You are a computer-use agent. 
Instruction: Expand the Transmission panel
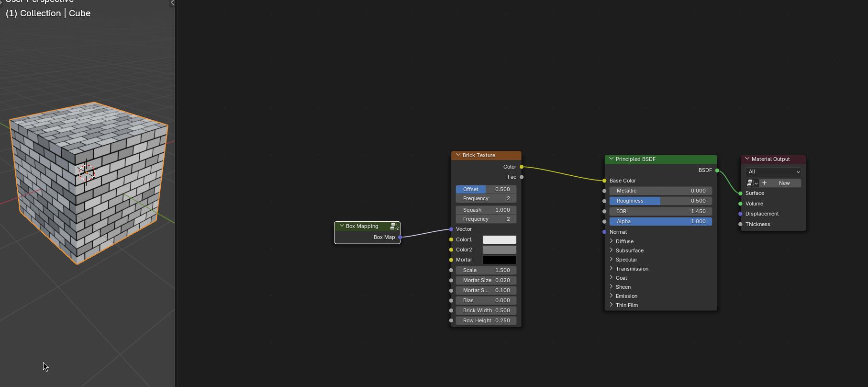click(612, 269)
